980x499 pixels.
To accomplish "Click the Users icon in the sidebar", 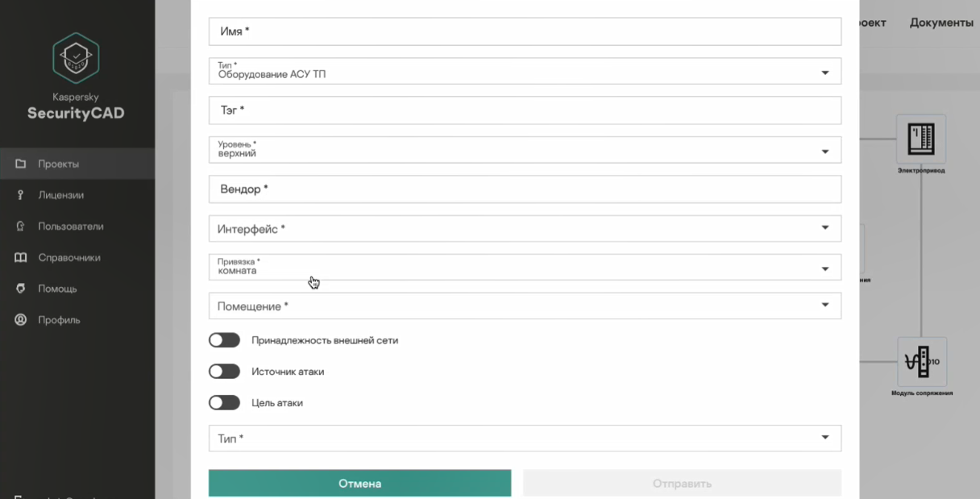I will [x=21, y=227].
